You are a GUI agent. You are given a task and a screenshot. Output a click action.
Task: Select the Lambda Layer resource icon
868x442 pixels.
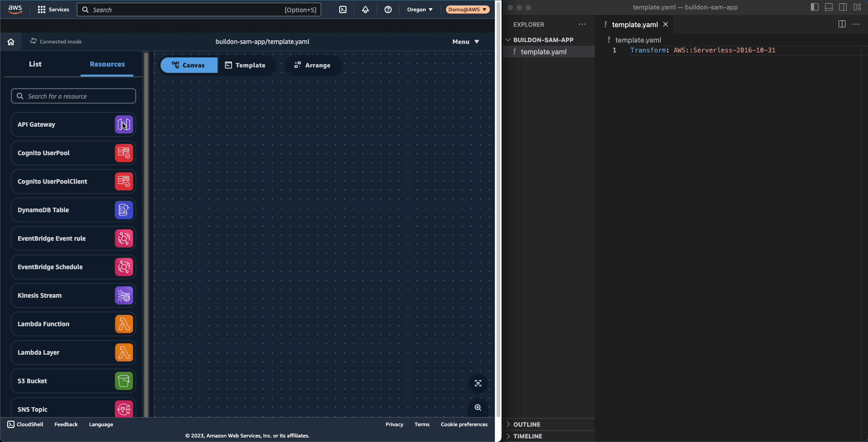tap(124, 352)
